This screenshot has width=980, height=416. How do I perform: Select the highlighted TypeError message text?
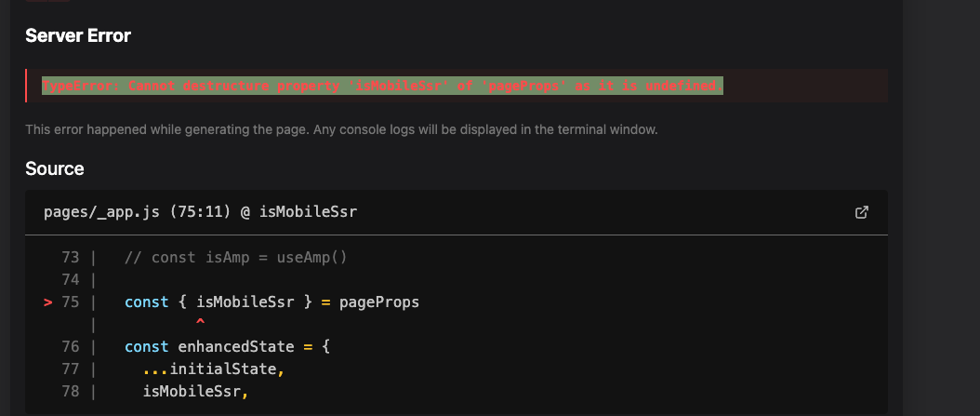click(382, 87)
